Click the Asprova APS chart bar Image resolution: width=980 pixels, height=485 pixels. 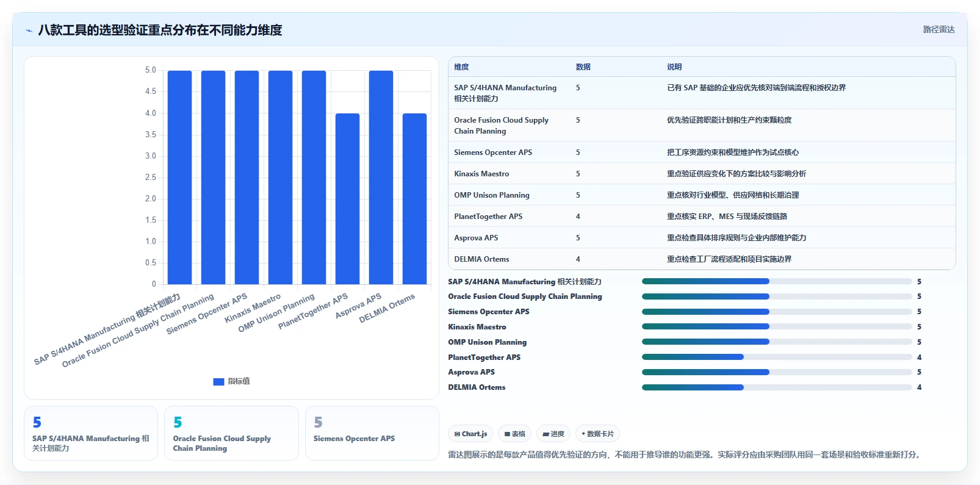point(381,178)
